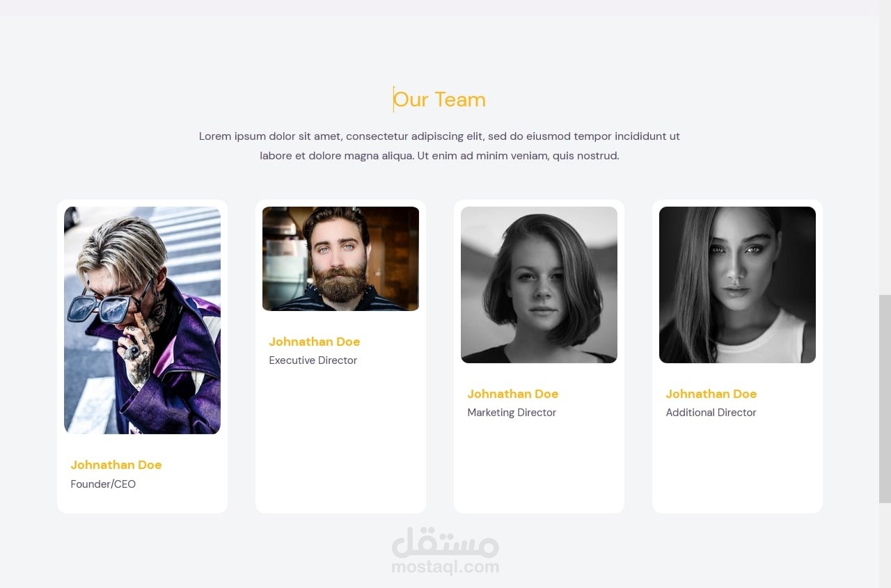Click the Additional Director role label
Image resolution: width=891 pixels, height=588 pixels.
[711, 413]
